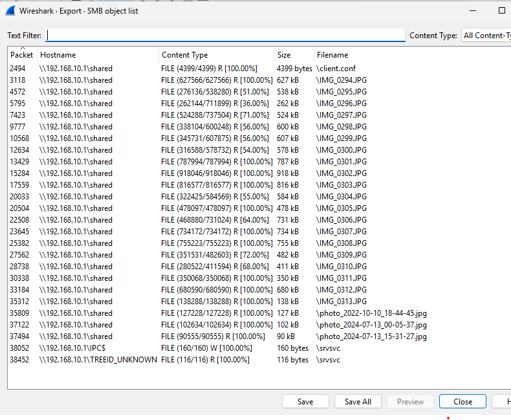
Task: Click FILE (276136/538280) R [51.00%] cell
Action: tap(215, 92)
